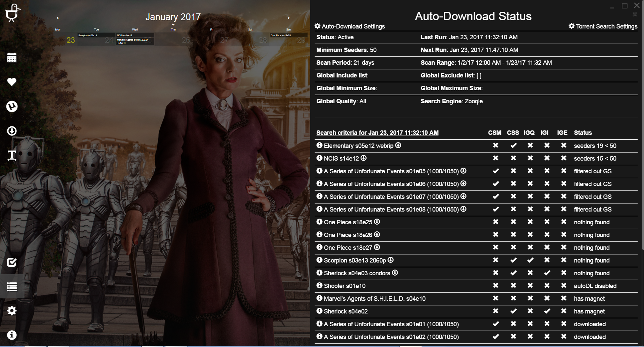Download torrent for Scorpion s03e13 2060p
Viewport: 644px width, 347px height.
(391, 260)
